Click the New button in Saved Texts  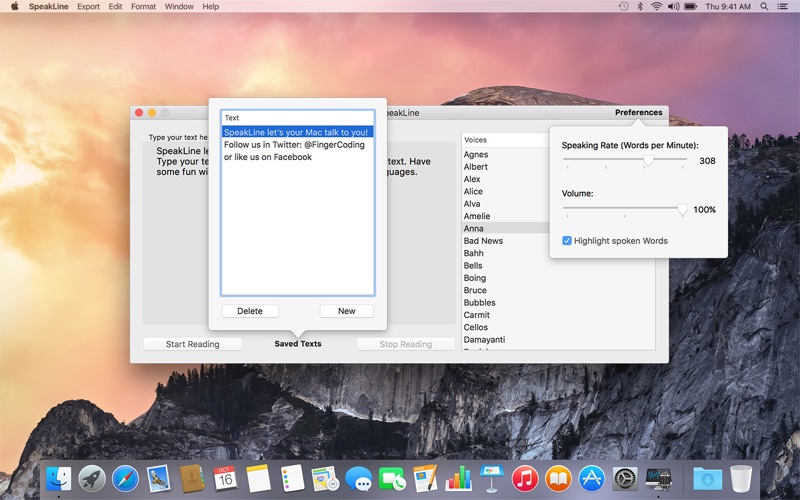[x=346, y=311]
